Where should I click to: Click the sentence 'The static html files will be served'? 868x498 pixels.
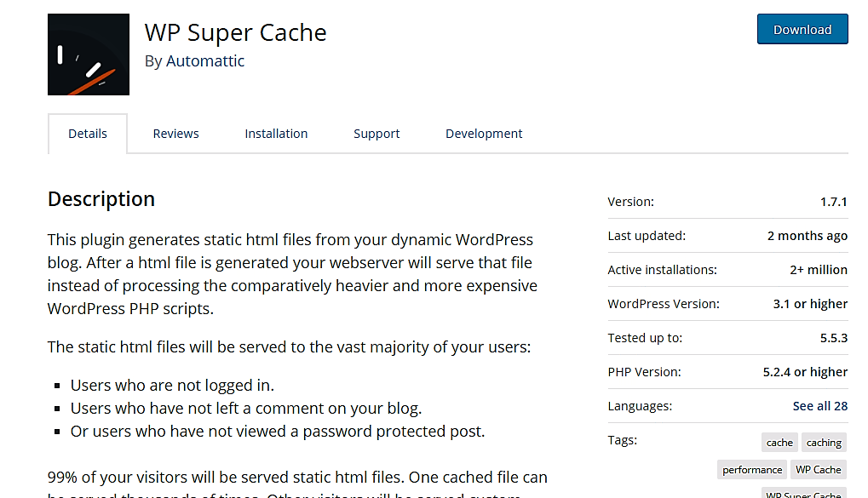289,347
